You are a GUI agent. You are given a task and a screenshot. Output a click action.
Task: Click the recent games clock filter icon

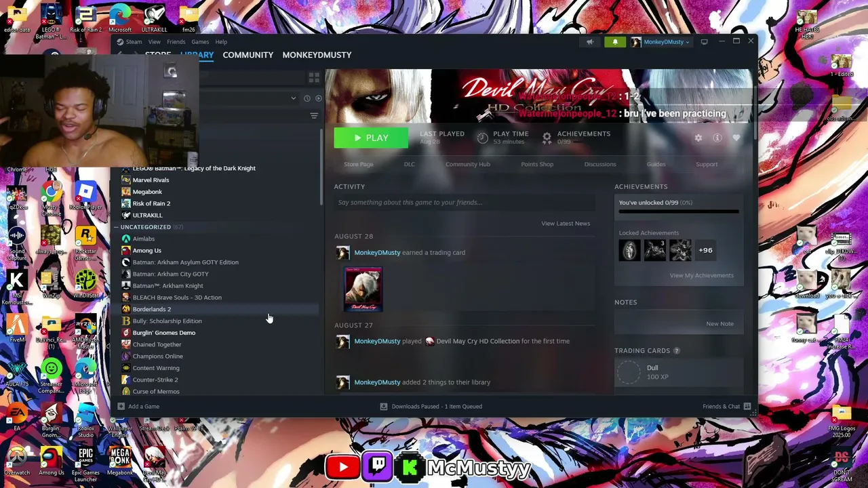[x=307, y=98]
